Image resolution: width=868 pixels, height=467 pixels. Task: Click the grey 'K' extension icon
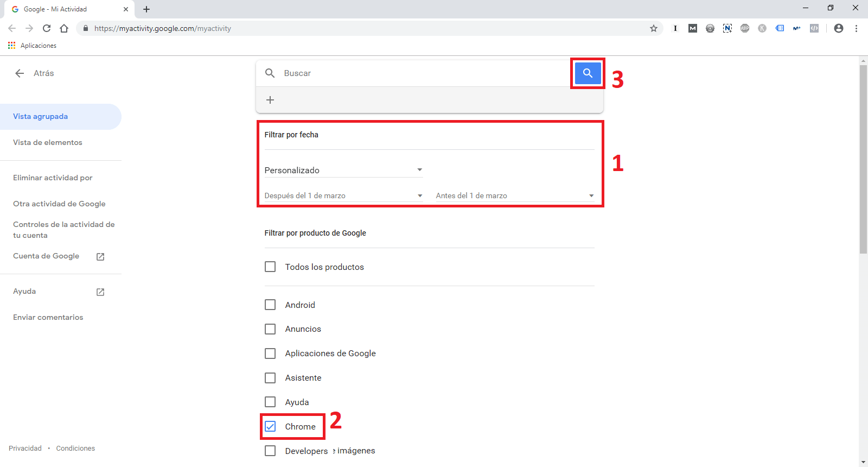[762, 28]
